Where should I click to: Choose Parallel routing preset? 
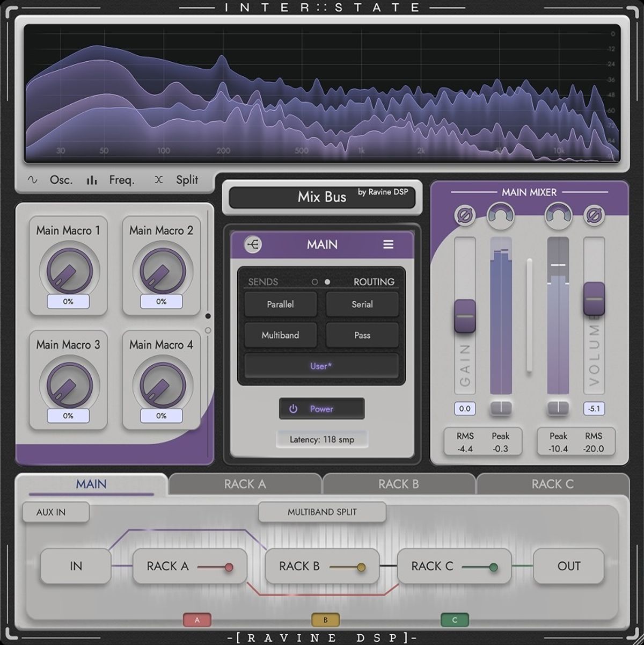coord(280,305)
